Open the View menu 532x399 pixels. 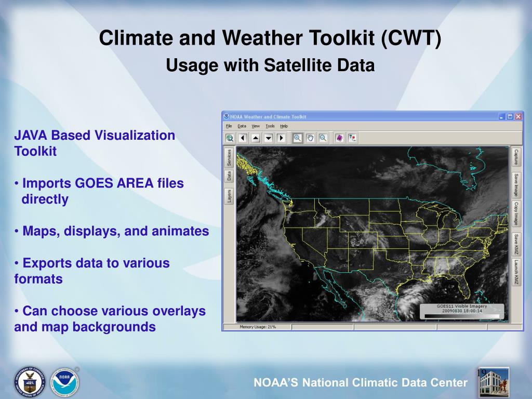click(256, 126)
